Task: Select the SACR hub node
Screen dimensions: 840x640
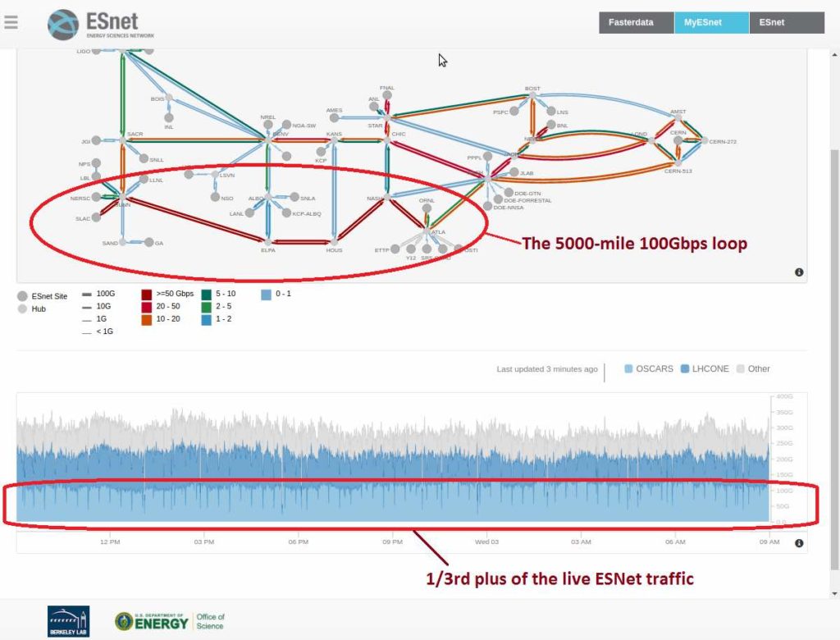Action: (x=123, y=140)
